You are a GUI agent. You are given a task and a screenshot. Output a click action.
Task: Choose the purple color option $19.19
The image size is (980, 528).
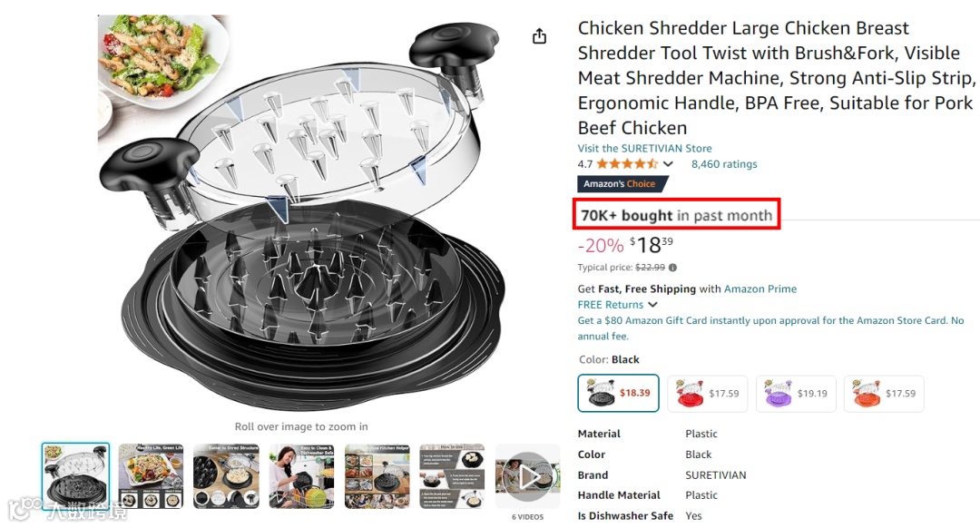tap(796, 393)
